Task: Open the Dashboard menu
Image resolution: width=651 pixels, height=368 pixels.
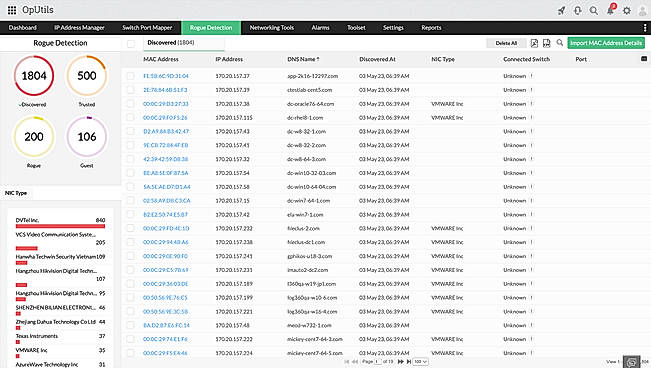Action: click(23, 28)
